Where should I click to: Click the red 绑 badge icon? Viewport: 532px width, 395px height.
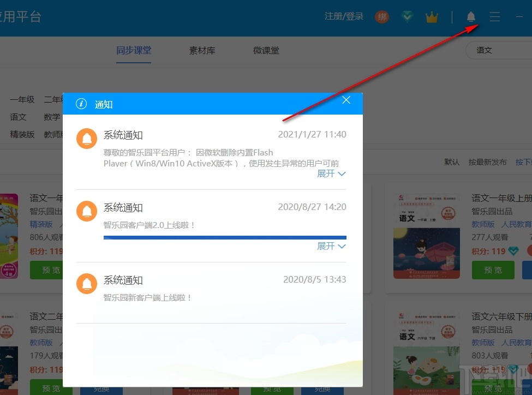(x=382, y=16)
